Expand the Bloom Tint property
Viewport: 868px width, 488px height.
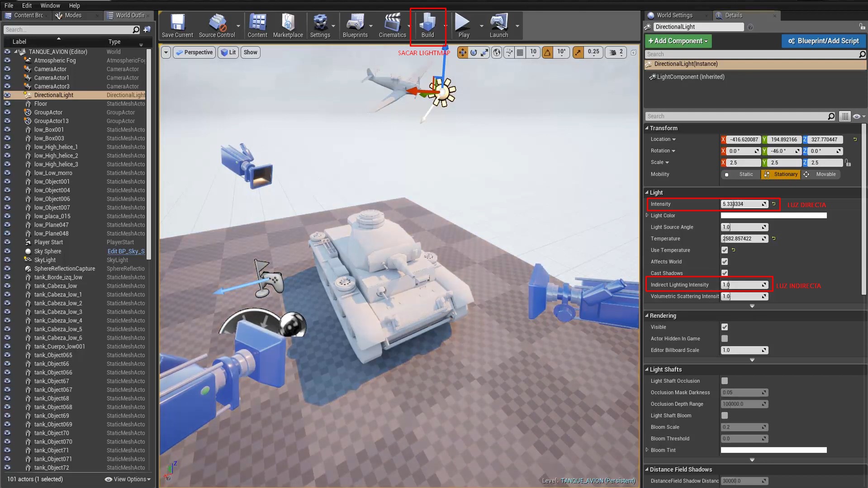[x=647, y=450]
